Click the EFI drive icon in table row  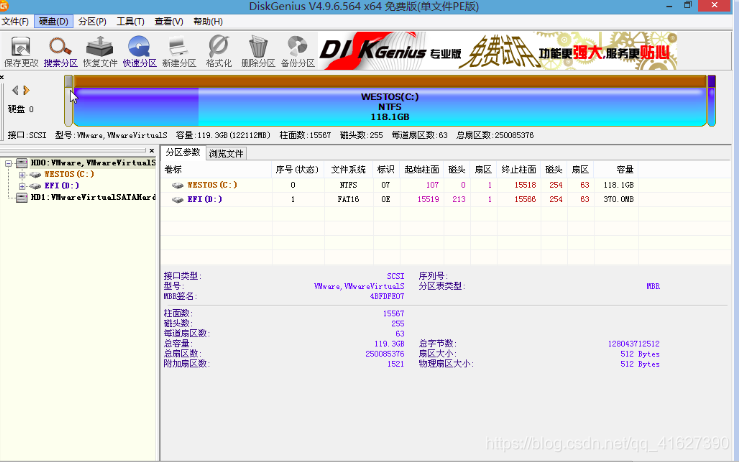[177, 200]
